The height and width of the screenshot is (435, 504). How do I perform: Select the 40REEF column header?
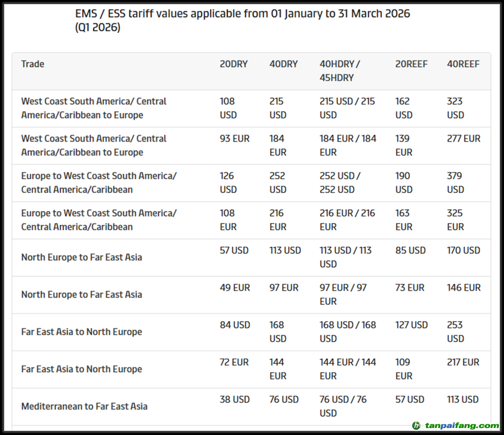coord(463,64)
